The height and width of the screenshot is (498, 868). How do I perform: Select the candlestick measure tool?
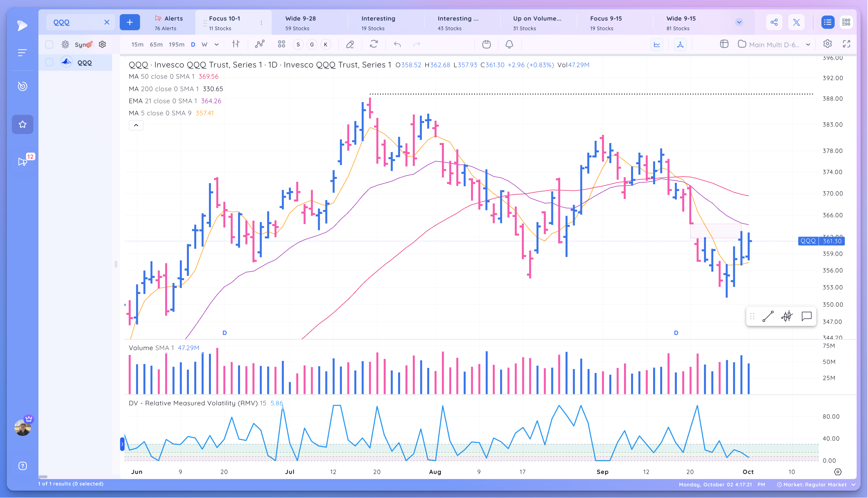click(787, 316)
